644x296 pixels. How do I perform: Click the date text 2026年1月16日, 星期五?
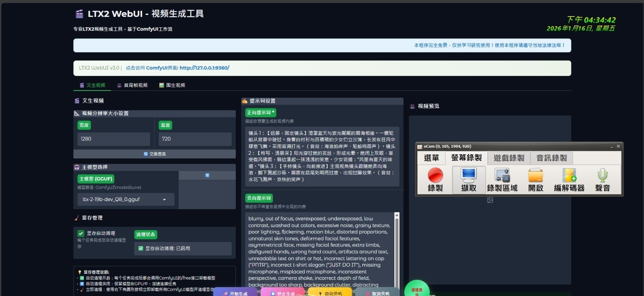click(x=581, y=29)
